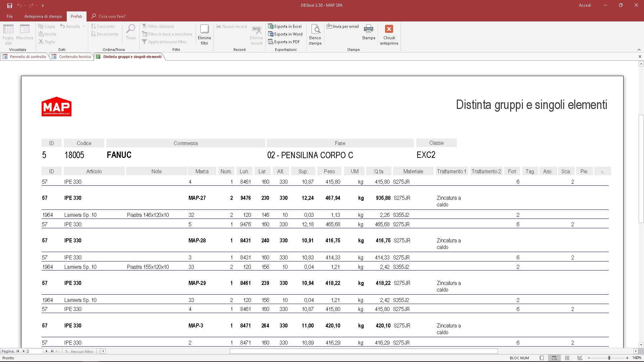Click the Save icon in the title bar
644x362 pixels.
click(9, 5)
